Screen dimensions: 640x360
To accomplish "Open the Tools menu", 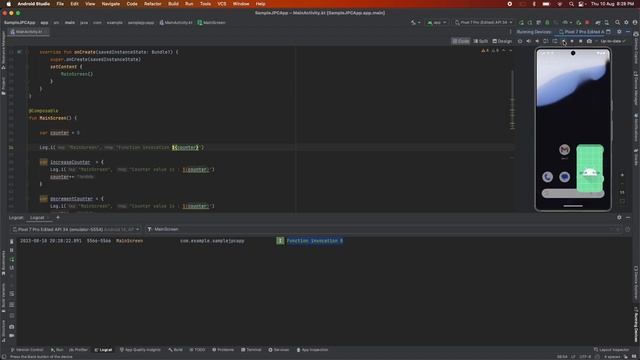I will click(x=205, y=4).
